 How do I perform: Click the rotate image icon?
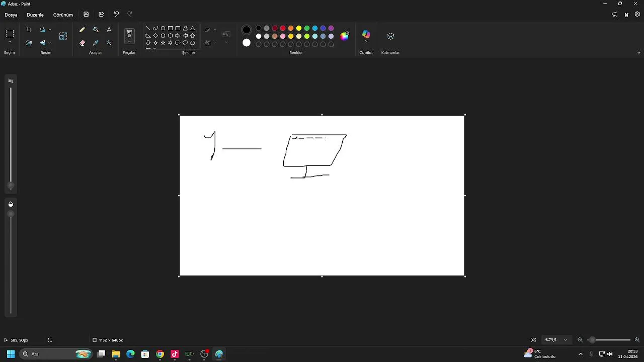42,30
